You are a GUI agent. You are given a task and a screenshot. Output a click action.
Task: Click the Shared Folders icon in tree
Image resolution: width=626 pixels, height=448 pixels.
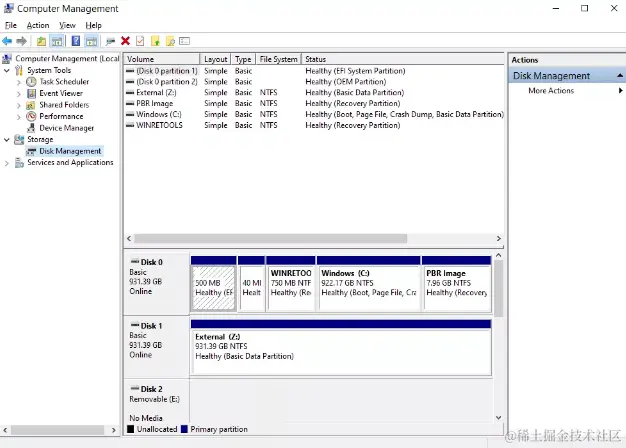coord(31,105)
